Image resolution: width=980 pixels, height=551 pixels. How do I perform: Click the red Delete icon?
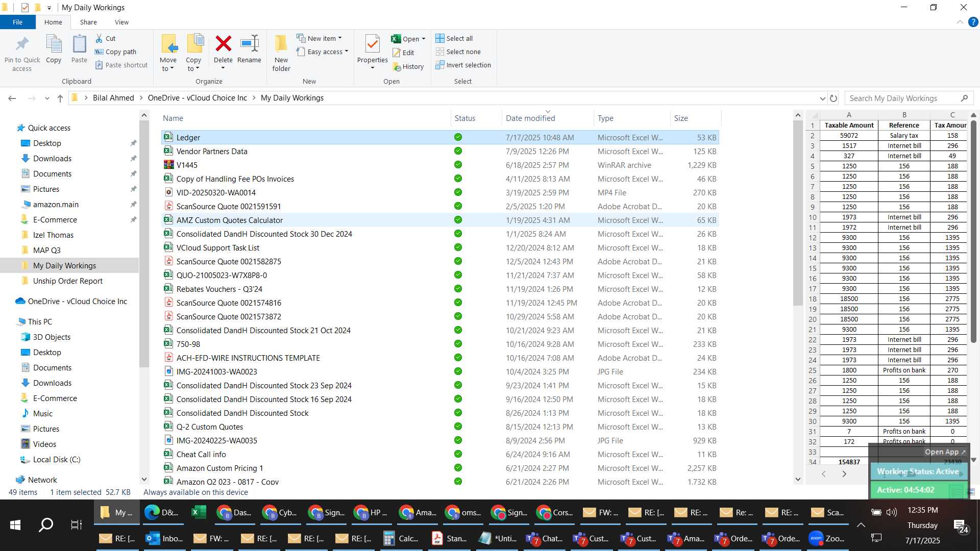[x=223, y=44]
